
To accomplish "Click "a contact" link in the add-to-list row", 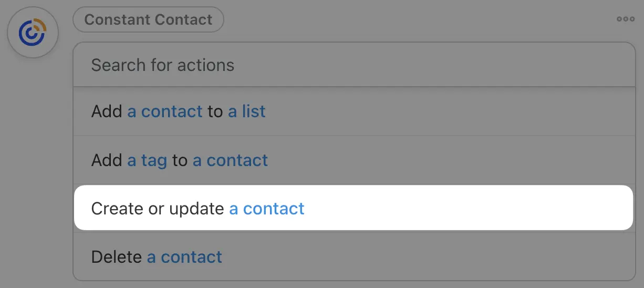I will pyautogui.click(x=165, y=111).
